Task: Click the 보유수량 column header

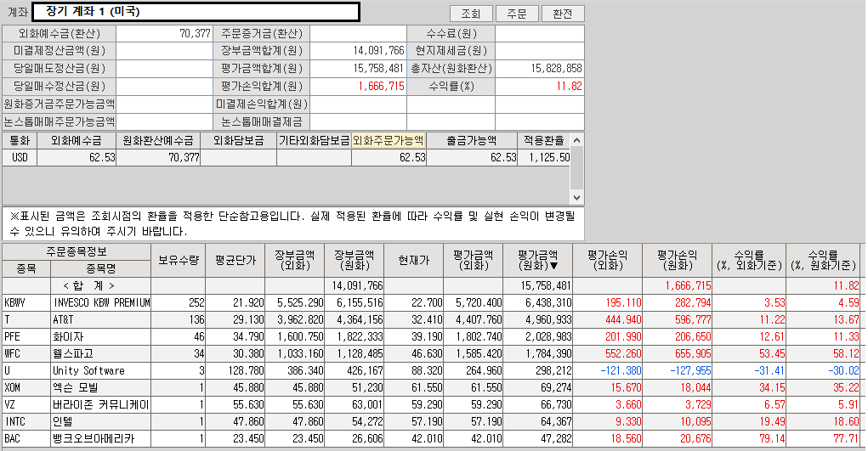Action: tap(179, 260)
